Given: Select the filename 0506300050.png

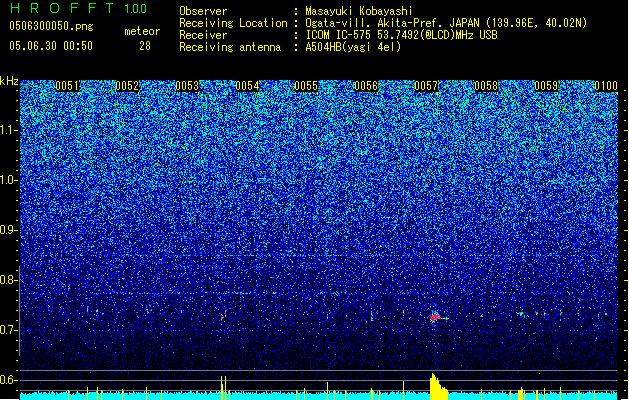Looking at the screenshot, I should pyautogui.click(x=51, y=26).
